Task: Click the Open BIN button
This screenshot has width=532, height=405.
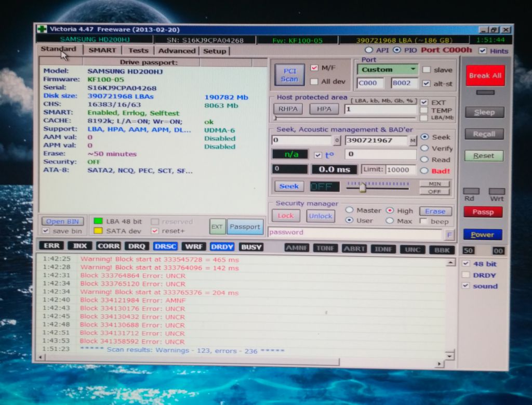Action: [62, 221]
